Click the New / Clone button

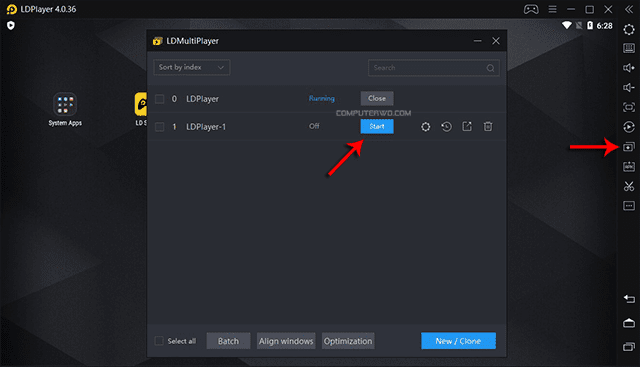pyautogui.click(x=458, y=341)
